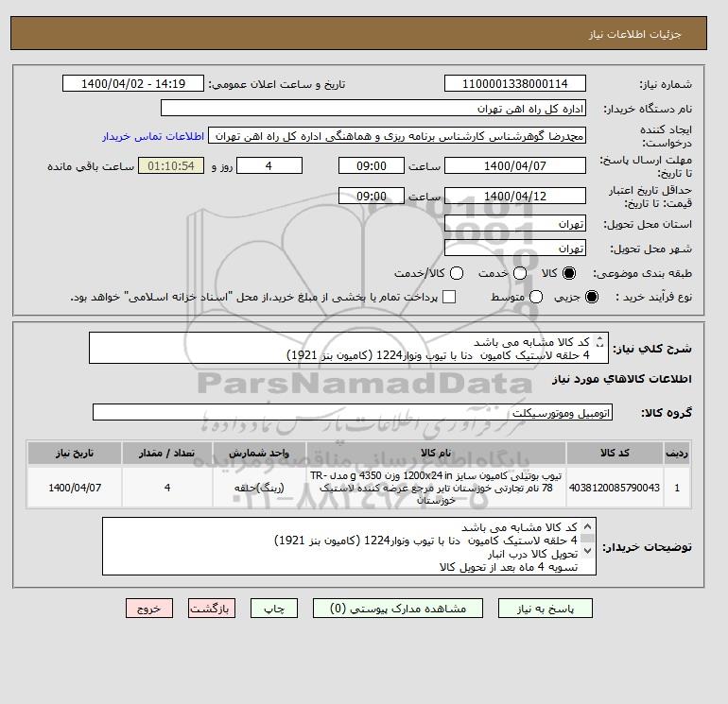Viewport: 728px width, 704px height.
Task: Click the شهر محل تحویل field
Action: pos(515,249)
